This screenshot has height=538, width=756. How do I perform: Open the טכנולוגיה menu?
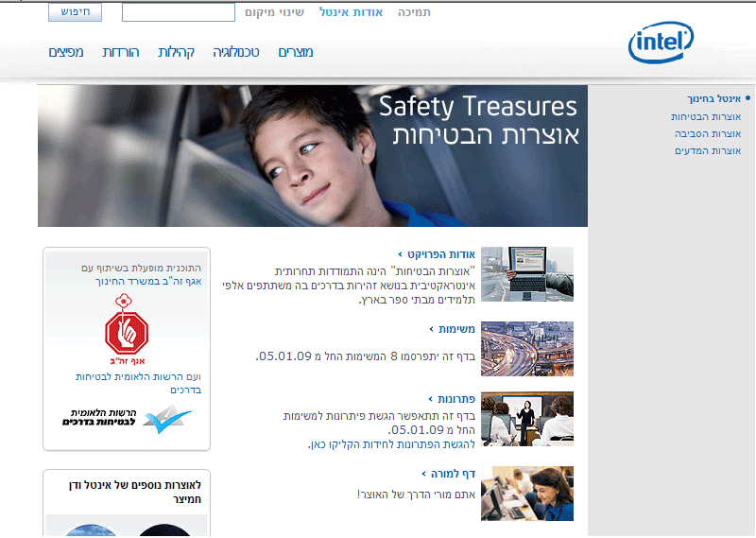click(x=236, y=52)
